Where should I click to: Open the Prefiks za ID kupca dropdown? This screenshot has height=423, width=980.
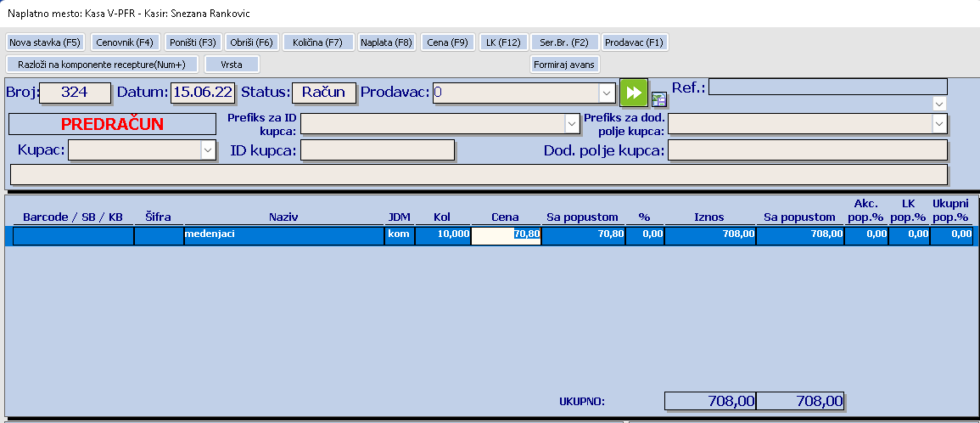(571, 124)
